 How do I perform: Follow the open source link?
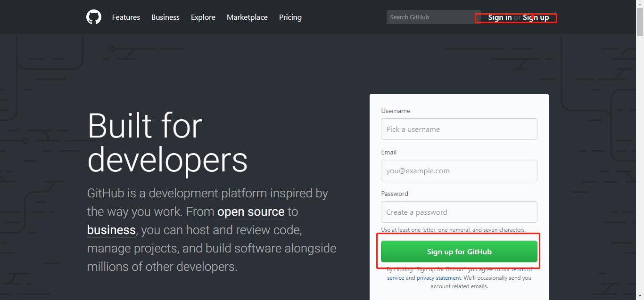(x=251, y=212)
